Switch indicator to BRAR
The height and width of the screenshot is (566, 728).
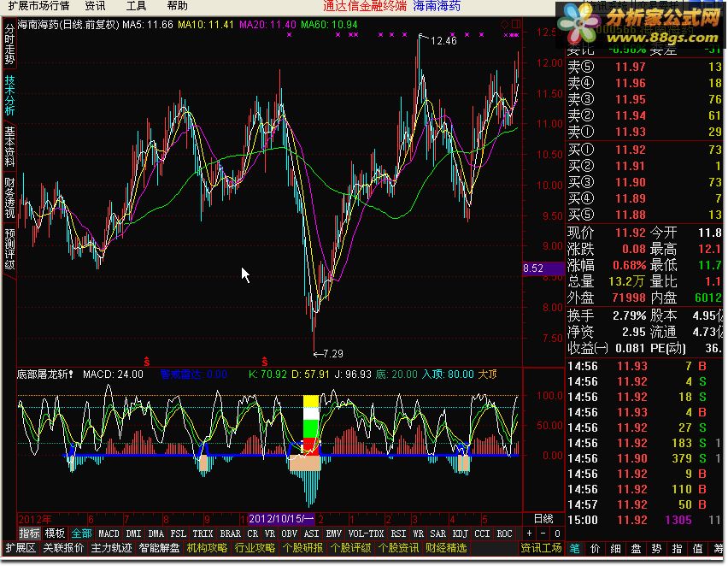click(x=231, y=534)
